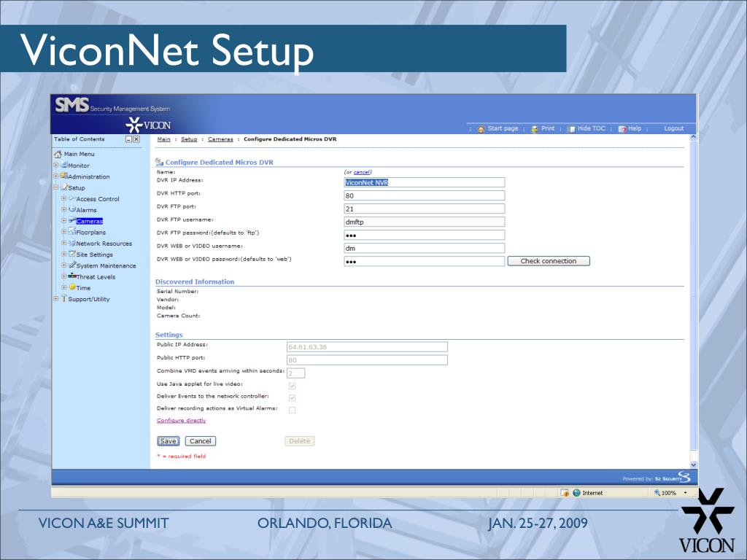Click the Setup folder icon
747x560 pixels.
[x=64, y=187]
